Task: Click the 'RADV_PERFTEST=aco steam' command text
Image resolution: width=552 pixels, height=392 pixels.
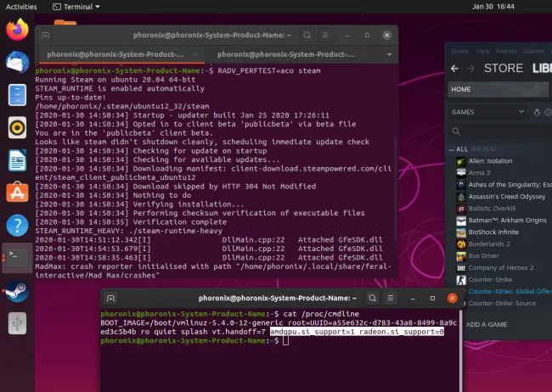Action: coord(269,70)
